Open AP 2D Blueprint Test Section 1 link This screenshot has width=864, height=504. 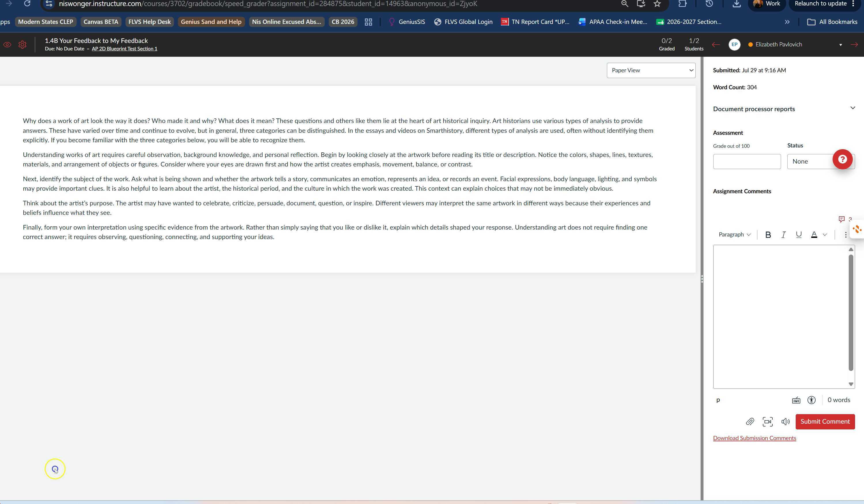click(x=124, y=49)
